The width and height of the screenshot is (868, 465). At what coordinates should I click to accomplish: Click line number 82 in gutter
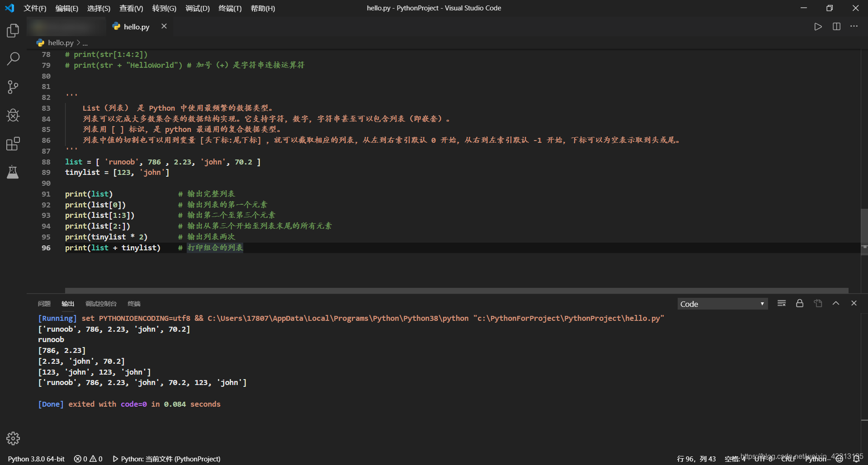pyautogui.click(x=46, y=97)
